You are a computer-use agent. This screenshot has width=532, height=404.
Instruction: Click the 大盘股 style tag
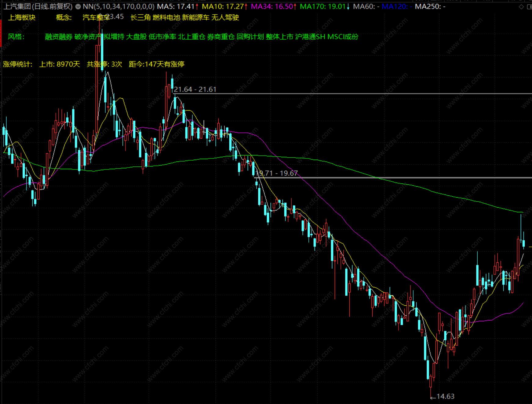coord(137,37)
